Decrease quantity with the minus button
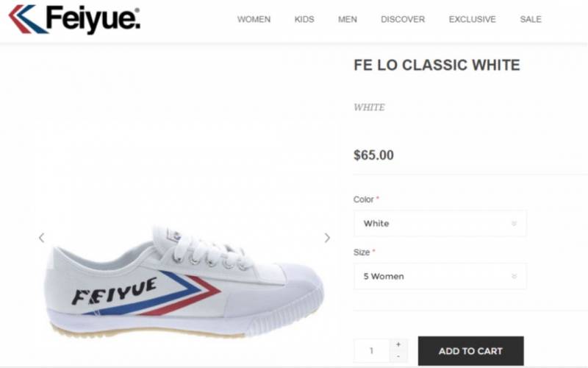The height and width of the screenshot is (368, 588). 398,356
